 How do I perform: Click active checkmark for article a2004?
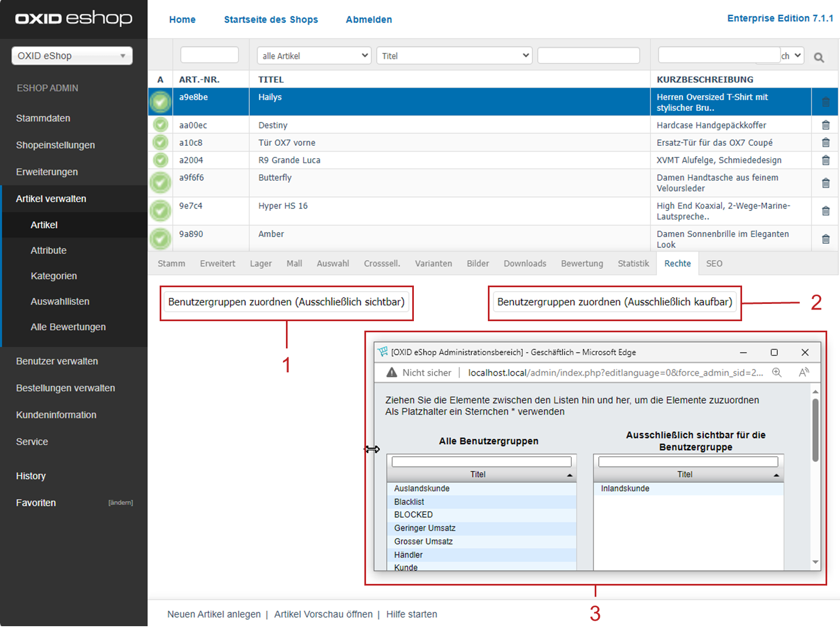tap(160, 160)
